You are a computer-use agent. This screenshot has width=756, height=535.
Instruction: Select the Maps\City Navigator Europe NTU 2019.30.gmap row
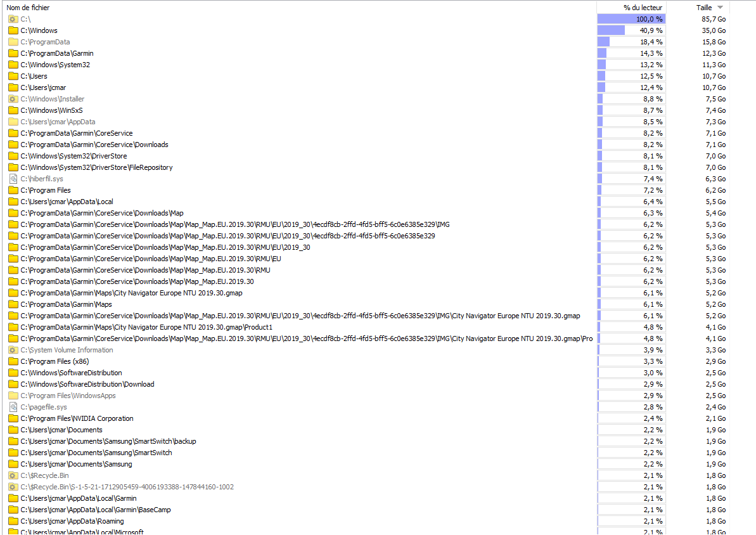tap(366, 293)
